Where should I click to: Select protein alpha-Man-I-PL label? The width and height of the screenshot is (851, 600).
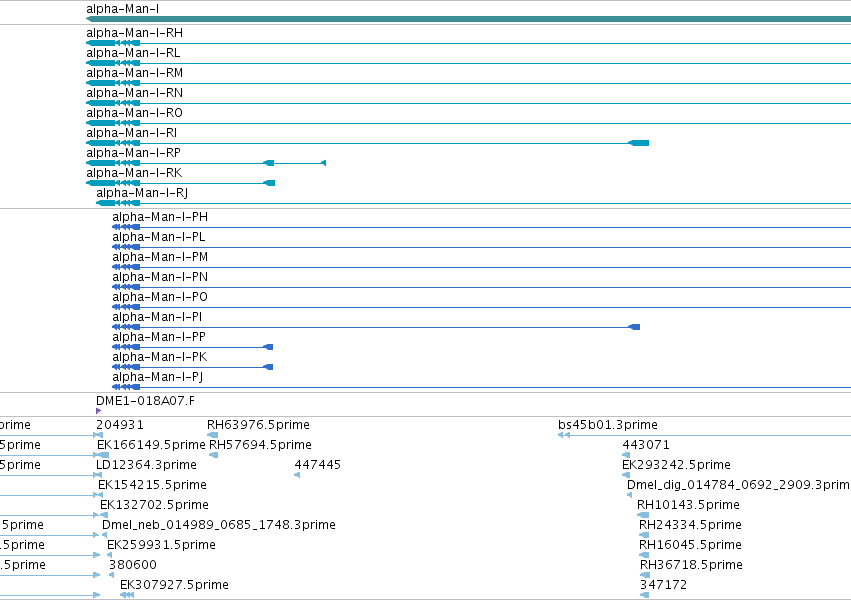tap(159, 238)
